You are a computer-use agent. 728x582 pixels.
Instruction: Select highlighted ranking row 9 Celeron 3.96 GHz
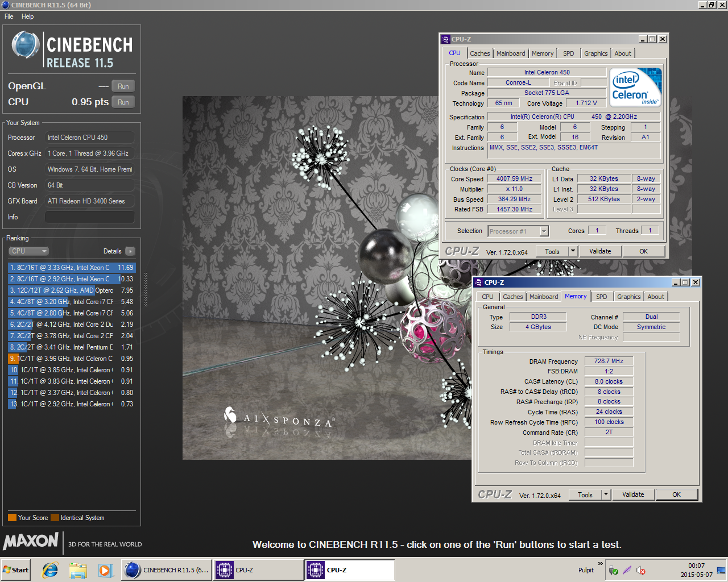(x=72, y=359)
